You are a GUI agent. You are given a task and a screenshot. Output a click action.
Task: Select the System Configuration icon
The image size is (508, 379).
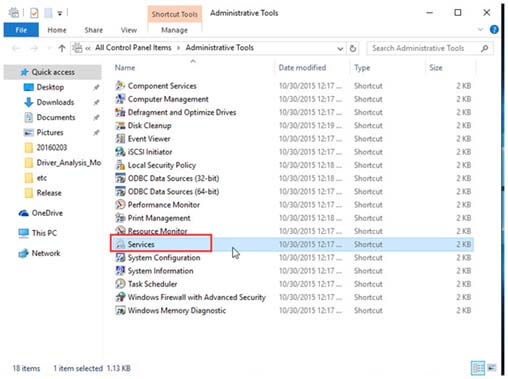pyautogui.click(x=120, y=258)
